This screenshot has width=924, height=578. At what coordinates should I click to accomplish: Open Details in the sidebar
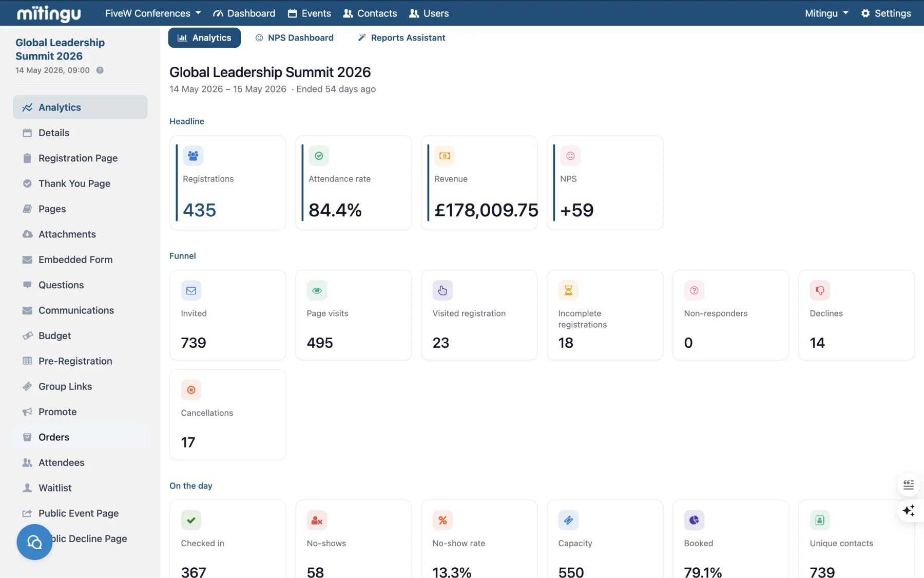(80, 133)
